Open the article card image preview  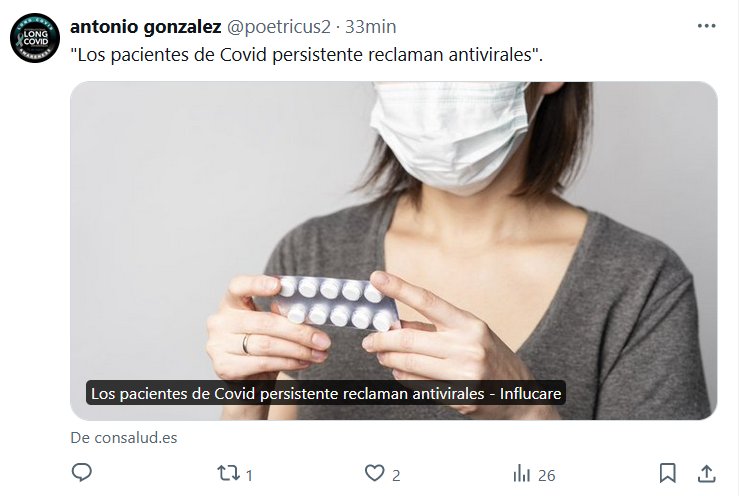point(394,251)
